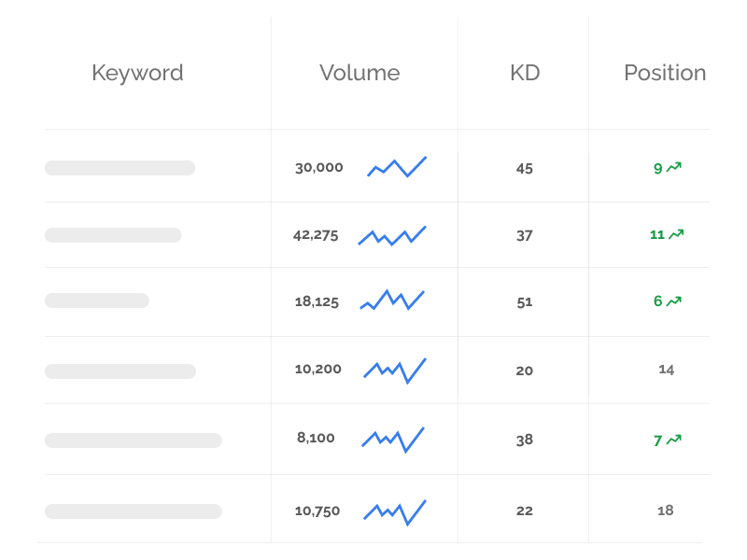Click the upward arrow next to position 11
The height and width of the screenshot is (560, 747).
(677, 234)
